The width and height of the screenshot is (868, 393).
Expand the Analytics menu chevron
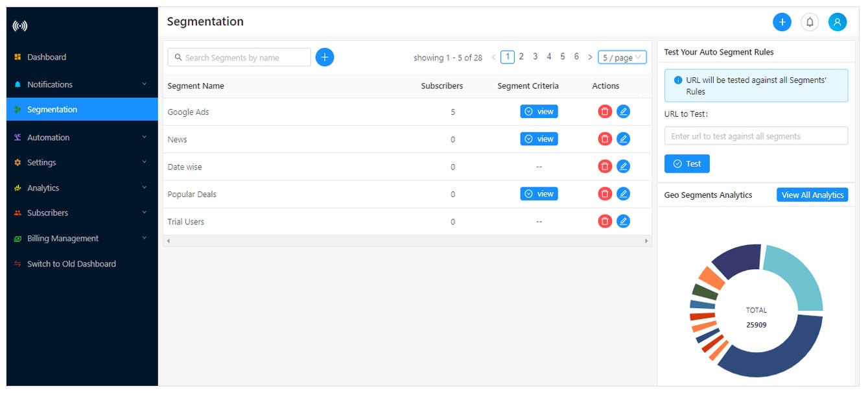[144, 187]
